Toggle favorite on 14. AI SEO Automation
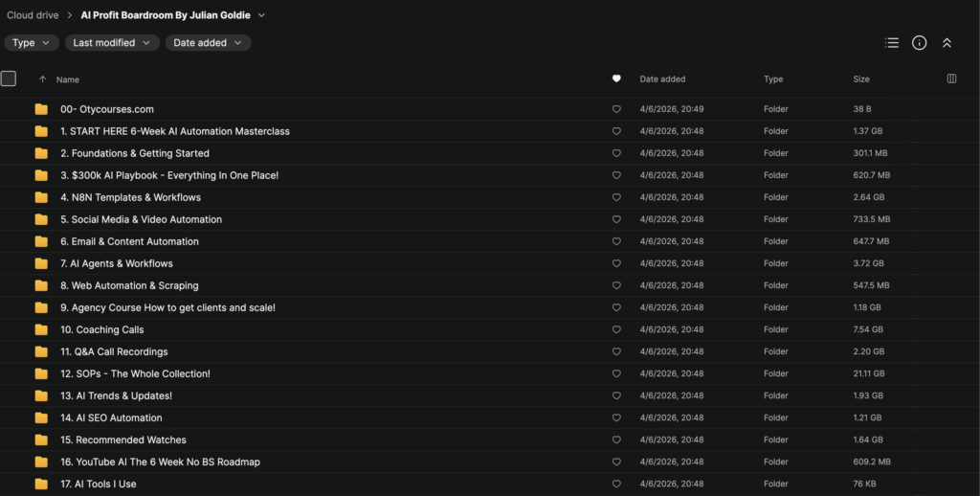This screenshot has width=980, height=496. (x=616, y=417)
